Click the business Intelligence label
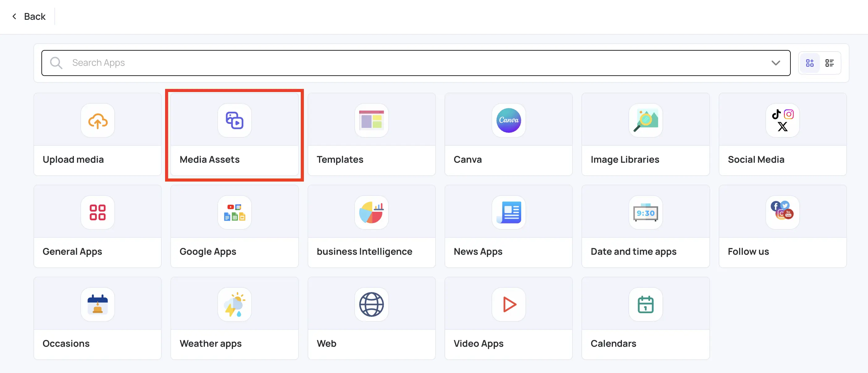Screen dimensions: 868x373 point(364,251)
